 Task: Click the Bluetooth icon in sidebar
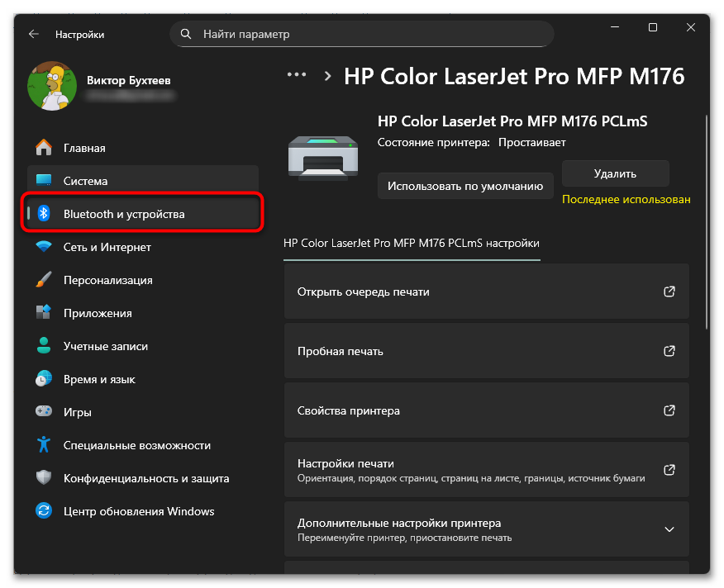point(45,214)
